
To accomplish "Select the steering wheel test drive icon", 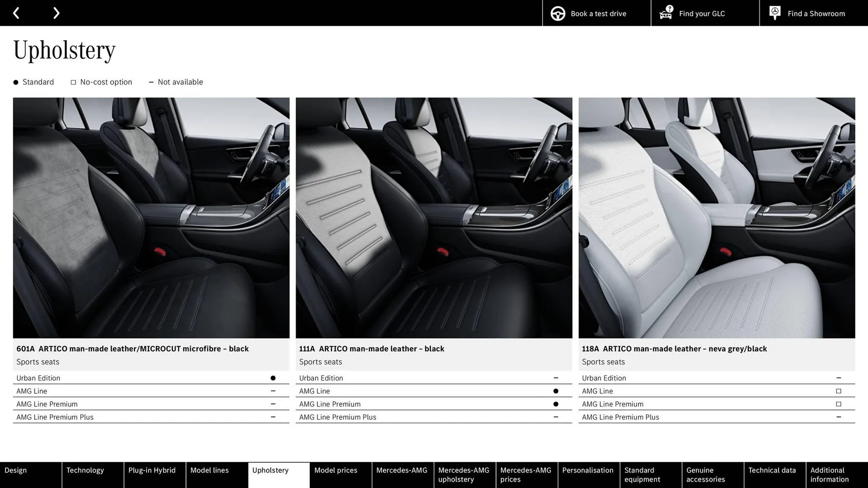I will (557, 13).
